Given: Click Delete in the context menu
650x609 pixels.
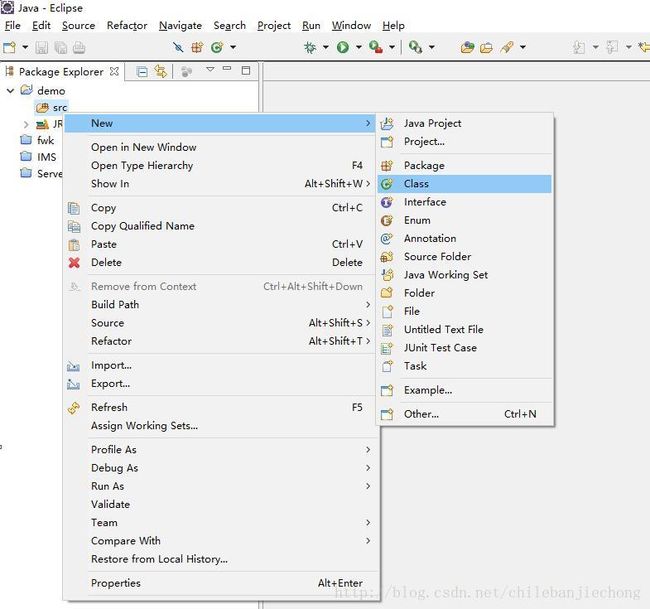Looking at the screenshot, I should point(220,262).
